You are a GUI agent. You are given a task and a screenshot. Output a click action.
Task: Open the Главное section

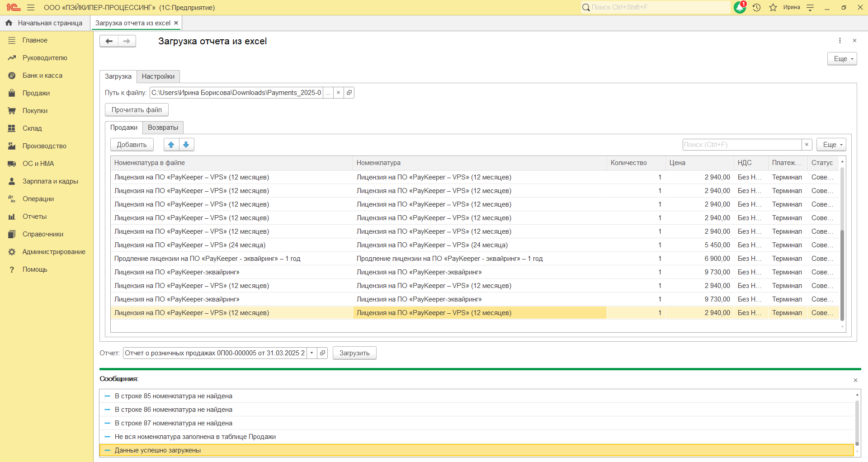(x=35, y=40)
